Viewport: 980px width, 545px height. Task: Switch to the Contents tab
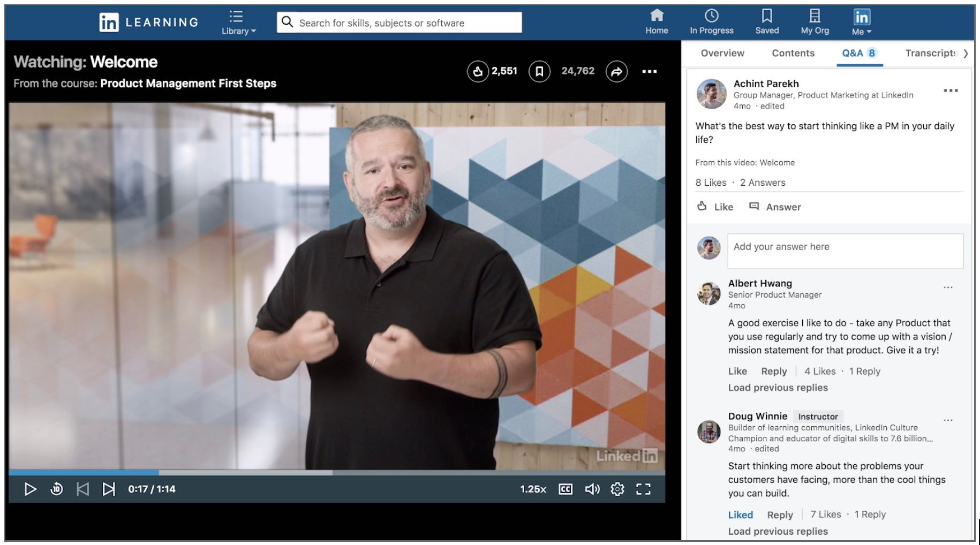[x=793, y=53]
